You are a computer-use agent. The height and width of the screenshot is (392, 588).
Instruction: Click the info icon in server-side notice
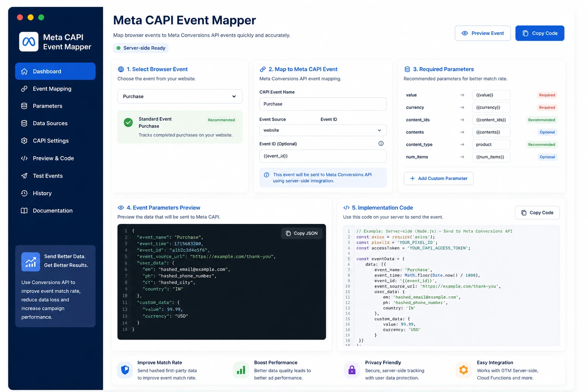tap(266, 175)
